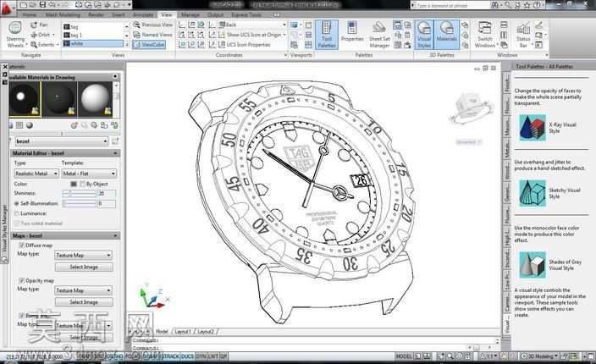Click the Sketchy Visual Style tool
This screenshot has width=596, height=364.
[x=533, y=193]
